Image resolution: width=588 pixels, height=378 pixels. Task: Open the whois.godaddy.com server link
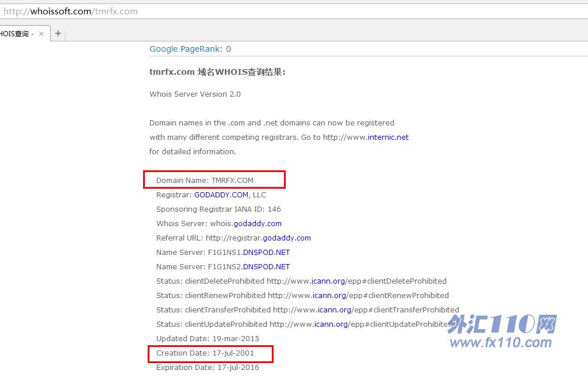point(258,224)
